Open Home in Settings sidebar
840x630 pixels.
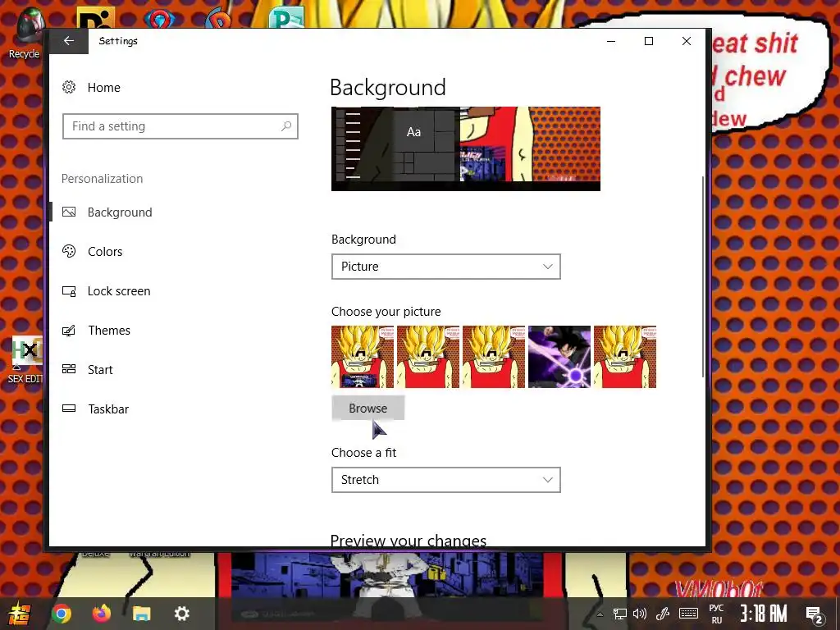(104, 87)
